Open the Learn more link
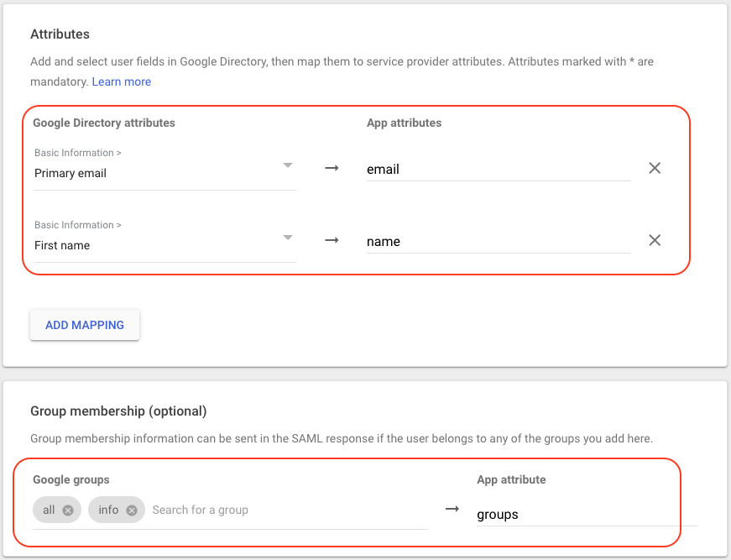This screenshot has width=731, height=560. [x=121, y=81]
